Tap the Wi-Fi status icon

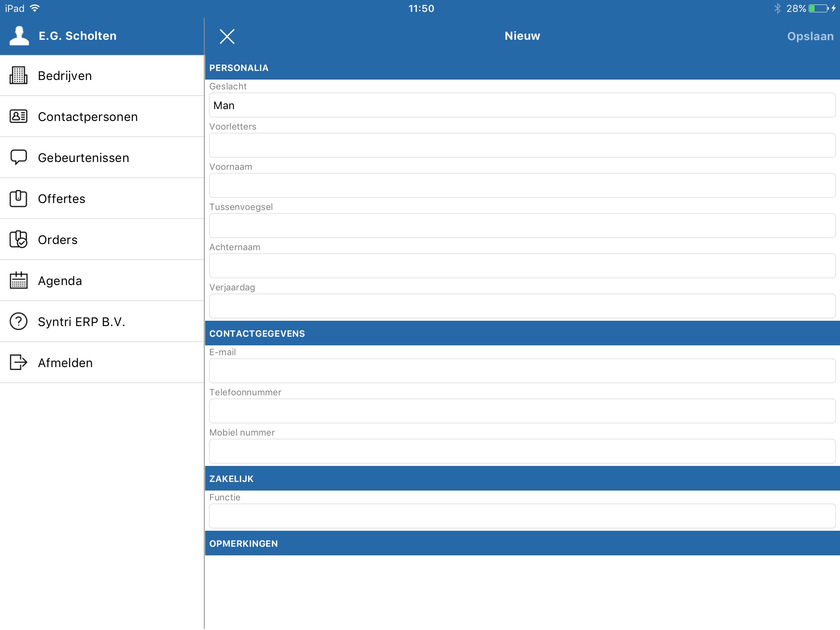(x=35, y=8)
